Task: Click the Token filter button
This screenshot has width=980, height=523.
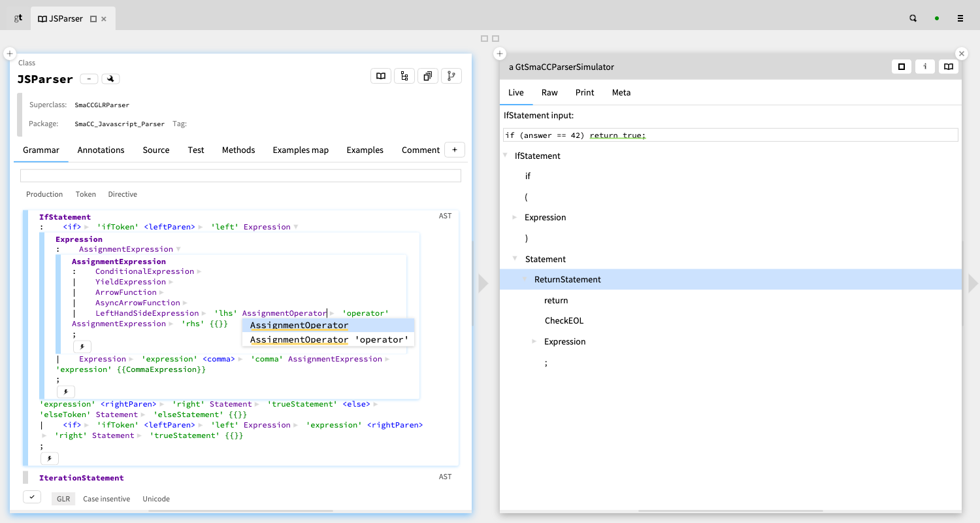Action: (86, 194)
